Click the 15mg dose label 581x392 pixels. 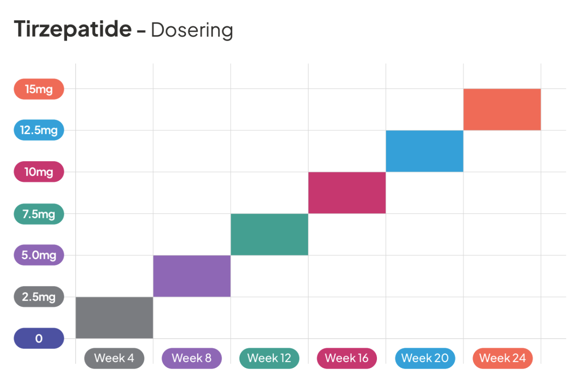click(39, 89)
